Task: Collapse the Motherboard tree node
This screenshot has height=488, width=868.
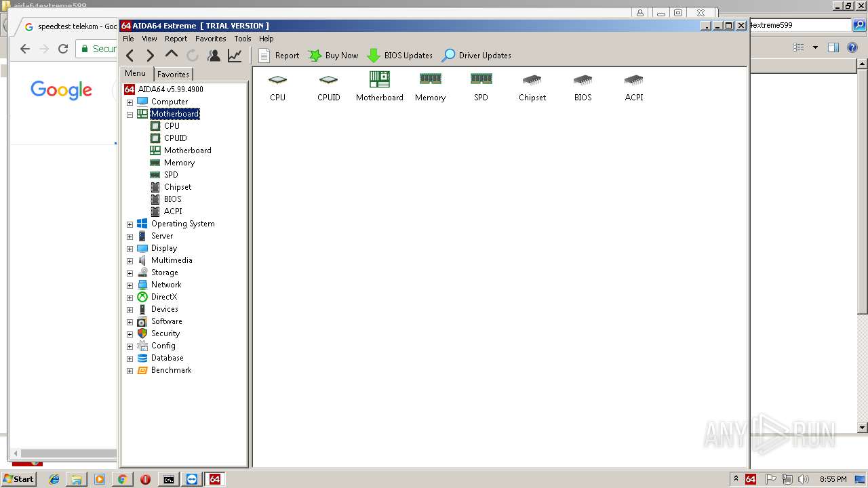Action: pos(130,114)
